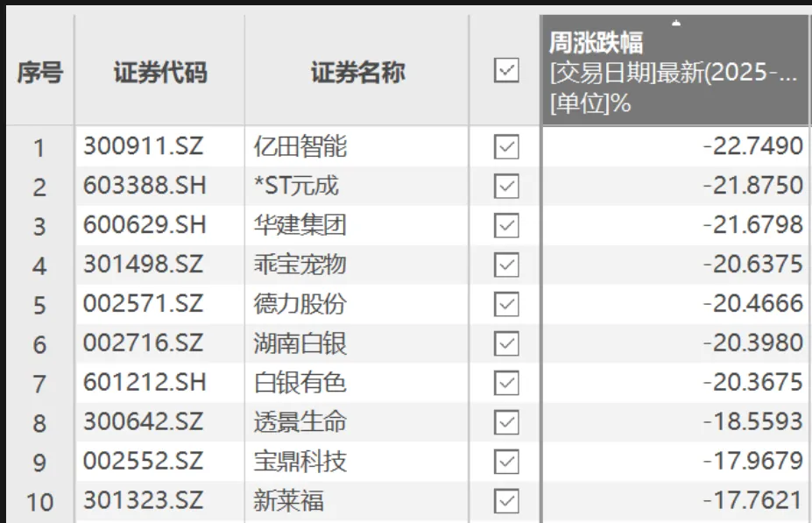Deselect the checkbox for 透景生命
Screen dimensions: 812x523
pos(505,422)
